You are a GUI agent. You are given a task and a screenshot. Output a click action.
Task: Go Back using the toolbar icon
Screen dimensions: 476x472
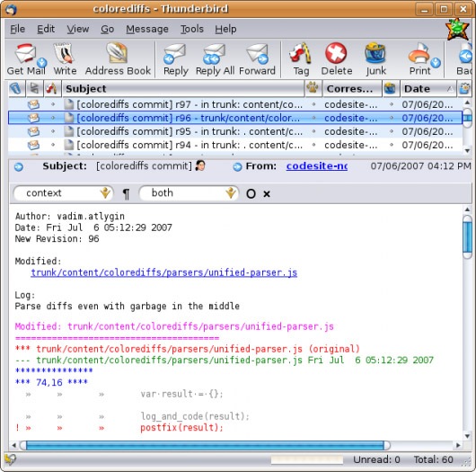465,59
